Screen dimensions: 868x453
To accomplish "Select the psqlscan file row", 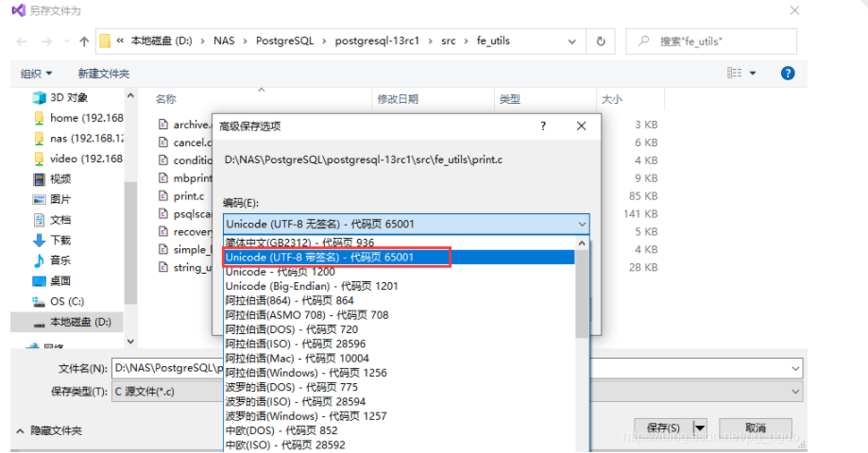I will pos(184,214).
